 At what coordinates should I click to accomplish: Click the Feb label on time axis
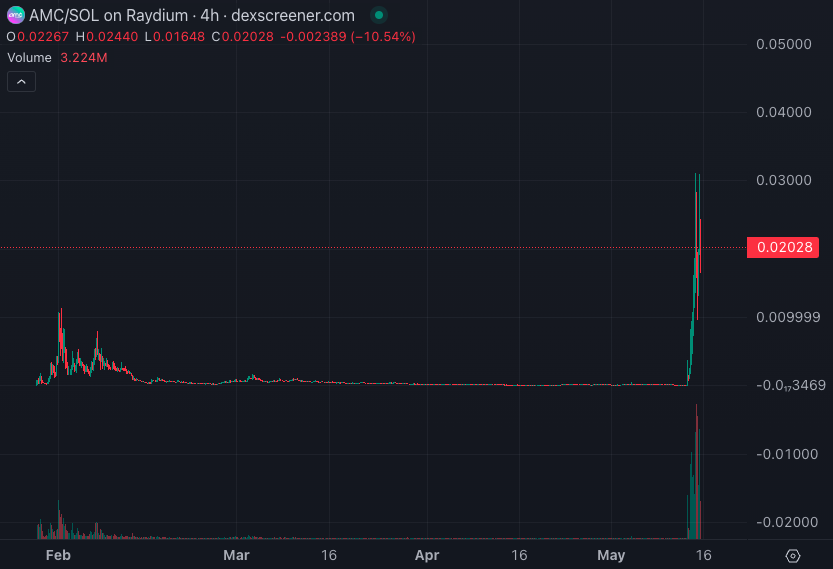tap(59, 555)
